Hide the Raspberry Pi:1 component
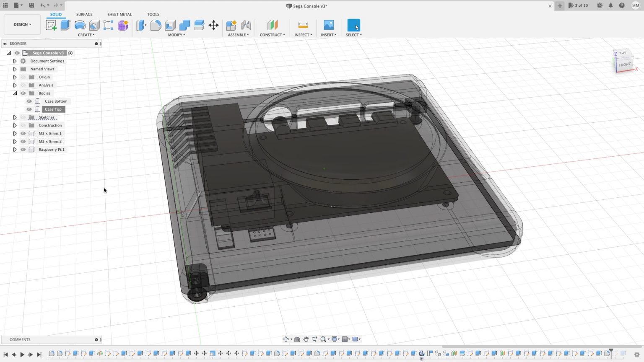The height and width of the screenshot is (362, 644). tap(23, 150)
